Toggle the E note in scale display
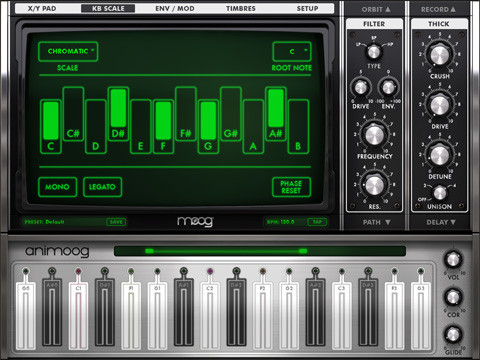The height and width of the screenshot is (360, 480). tap(141, 126)
